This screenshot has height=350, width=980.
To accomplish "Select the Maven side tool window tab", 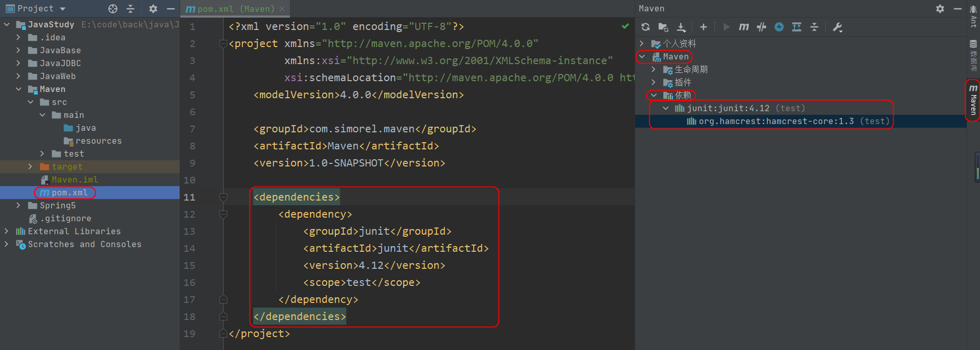I will point(973,100).
